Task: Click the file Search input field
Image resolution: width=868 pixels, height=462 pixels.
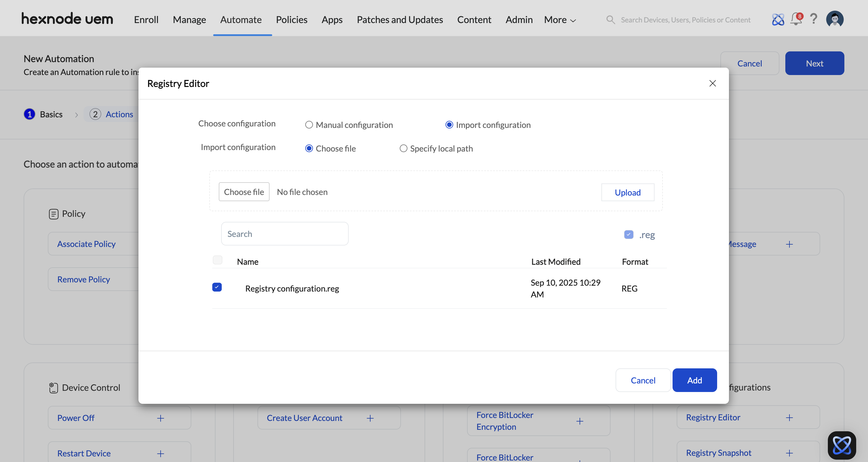Action: pos(284,234)
